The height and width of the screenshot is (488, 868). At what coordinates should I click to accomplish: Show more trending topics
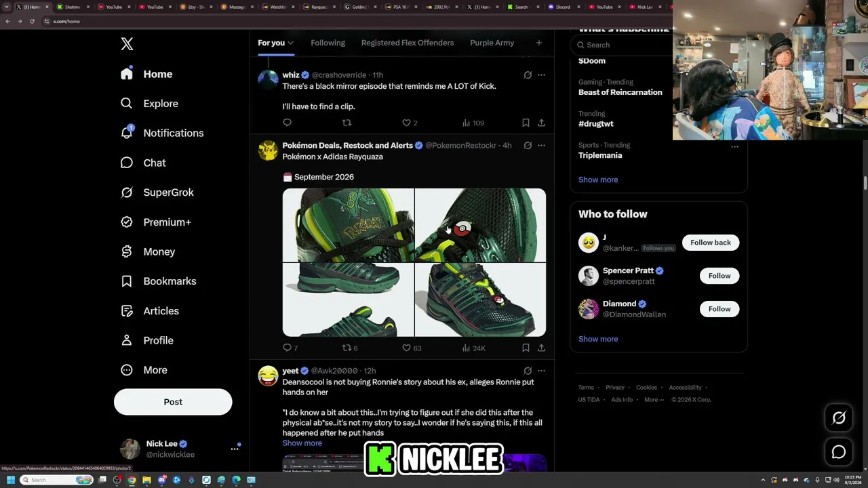tap(598, 180)
